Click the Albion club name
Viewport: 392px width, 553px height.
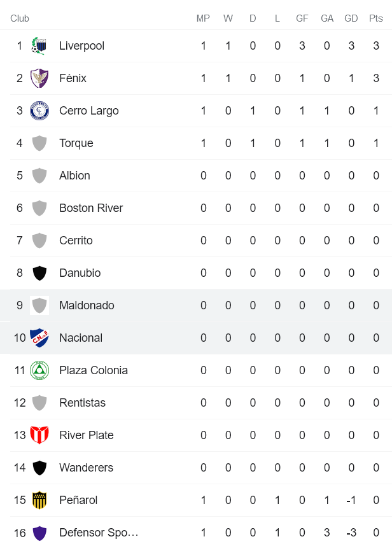click(x=74, y=176)
